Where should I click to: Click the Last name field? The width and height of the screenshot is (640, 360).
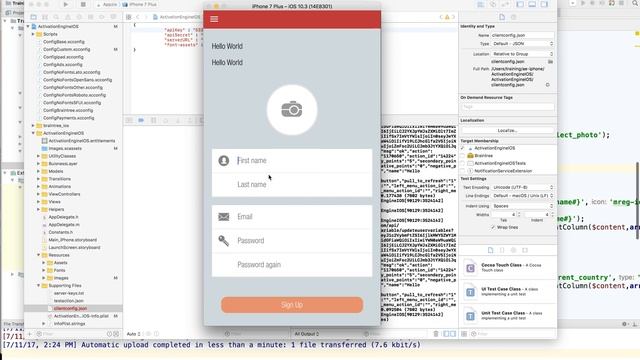click(292, 184)
